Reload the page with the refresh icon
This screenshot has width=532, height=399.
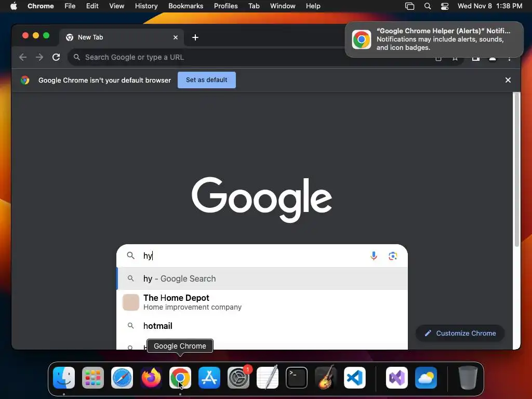(56, 57)
